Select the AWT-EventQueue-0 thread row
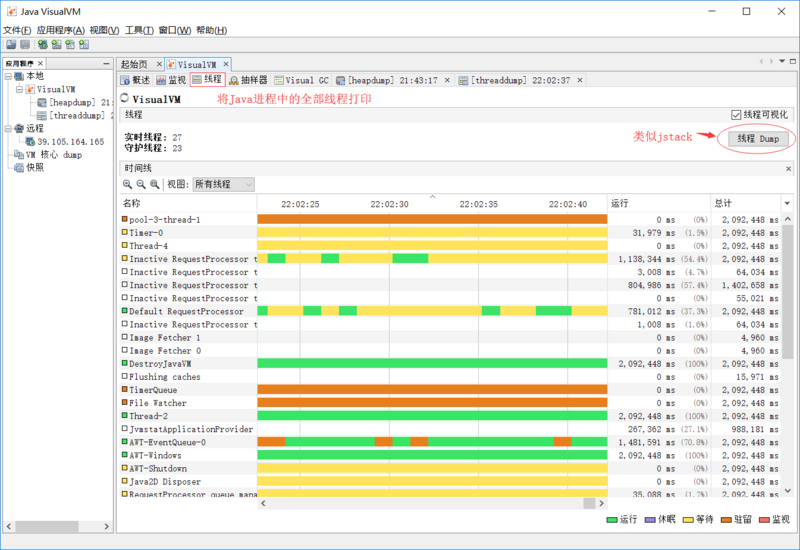 (449, 442)
